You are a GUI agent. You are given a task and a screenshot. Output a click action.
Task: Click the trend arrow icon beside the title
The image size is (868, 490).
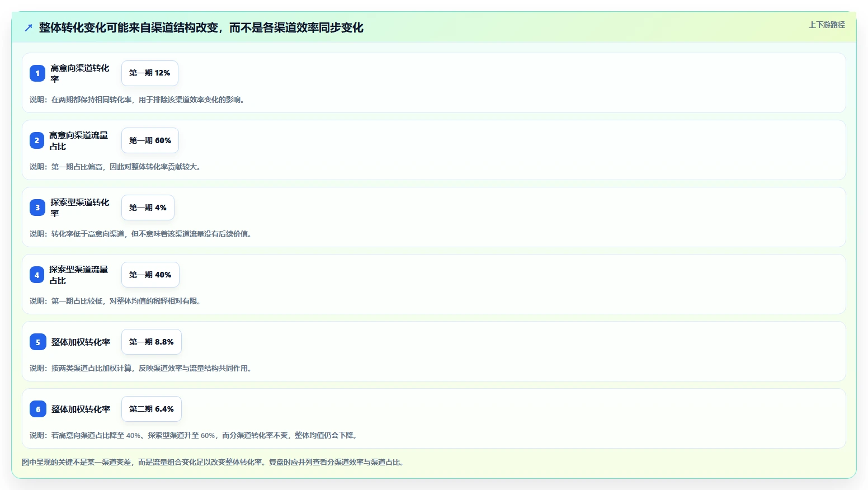[29, 27]
